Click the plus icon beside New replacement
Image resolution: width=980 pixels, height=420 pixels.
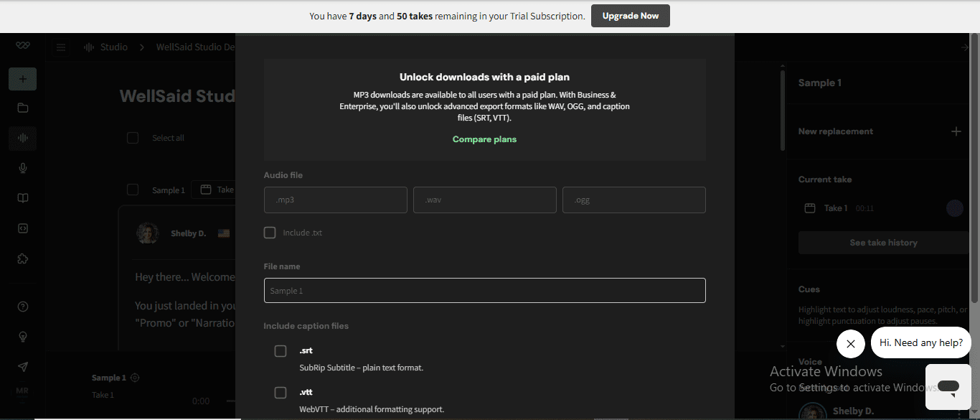pyautogui.click(x=956, y=131)
